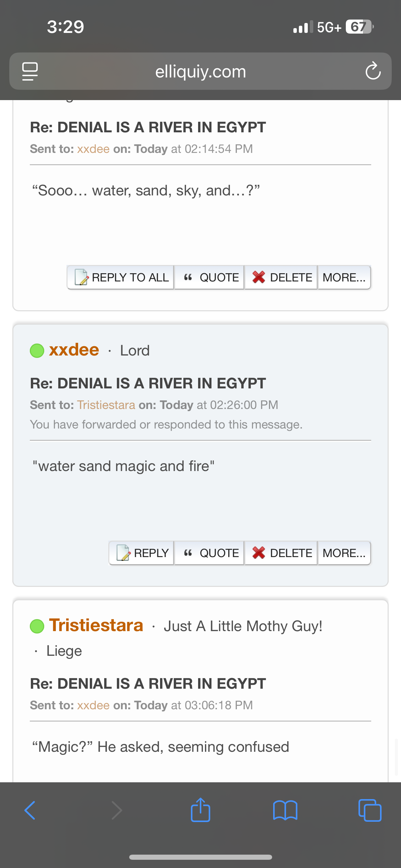The width and height of the screenshot is (401, 868).
Task: Delete the message sent at 02:14:54 PM
Action: pos(281,277)
